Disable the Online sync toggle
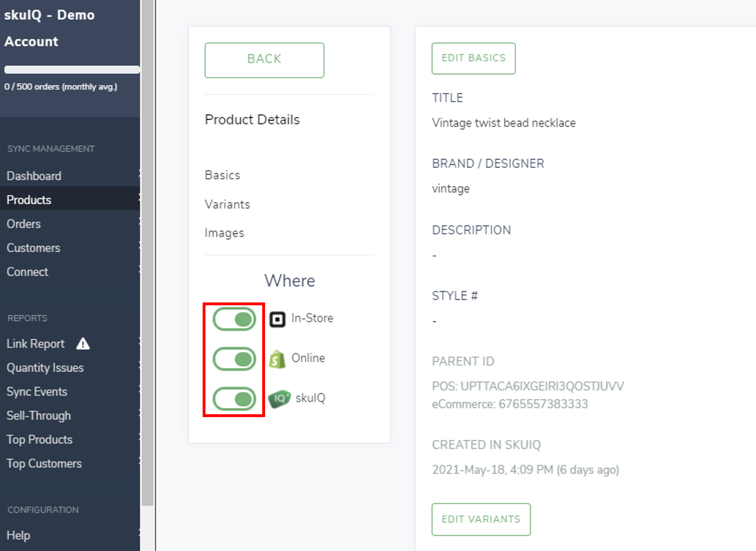This screenshot has width=756, height=551. coord(234,359)
